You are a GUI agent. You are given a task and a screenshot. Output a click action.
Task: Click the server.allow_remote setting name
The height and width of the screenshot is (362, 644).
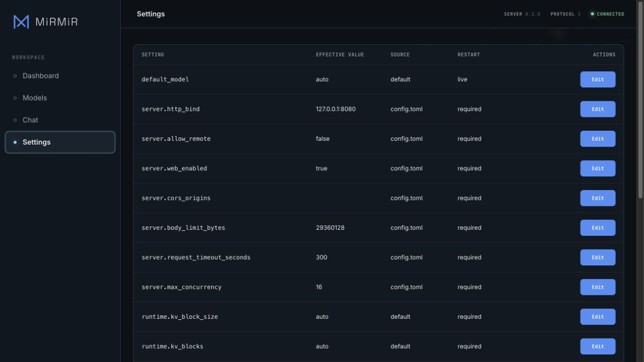[x=176, y=139]
